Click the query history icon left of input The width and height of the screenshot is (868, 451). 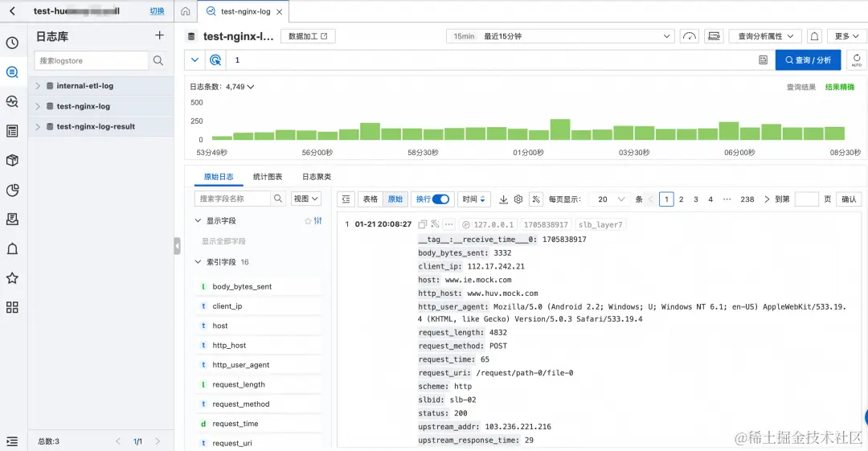point(215,59)
